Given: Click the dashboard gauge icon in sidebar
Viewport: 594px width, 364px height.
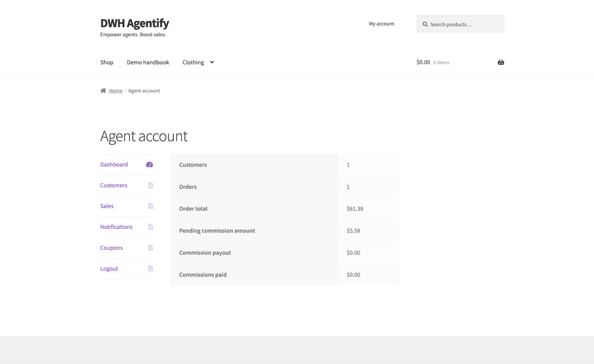Looking at the screenshot, I should tap(149, 165).
